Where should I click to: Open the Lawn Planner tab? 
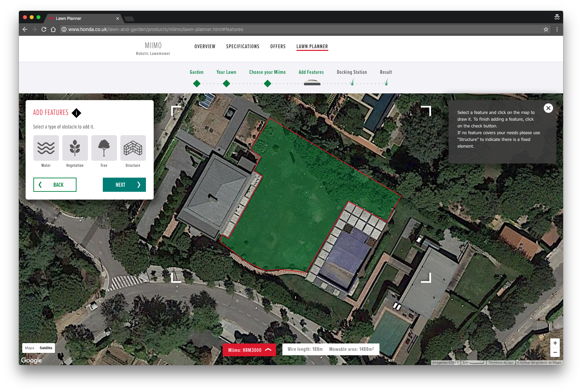[312, 47]
